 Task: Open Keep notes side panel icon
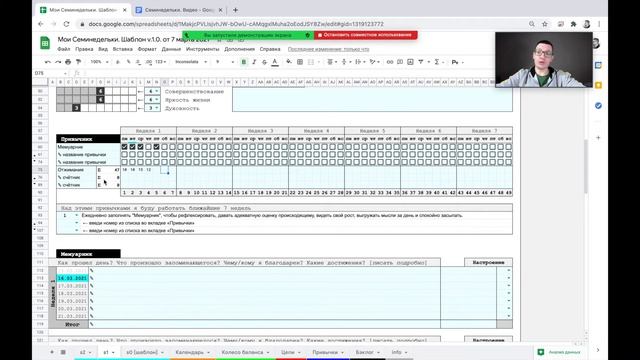click(598, 85)
